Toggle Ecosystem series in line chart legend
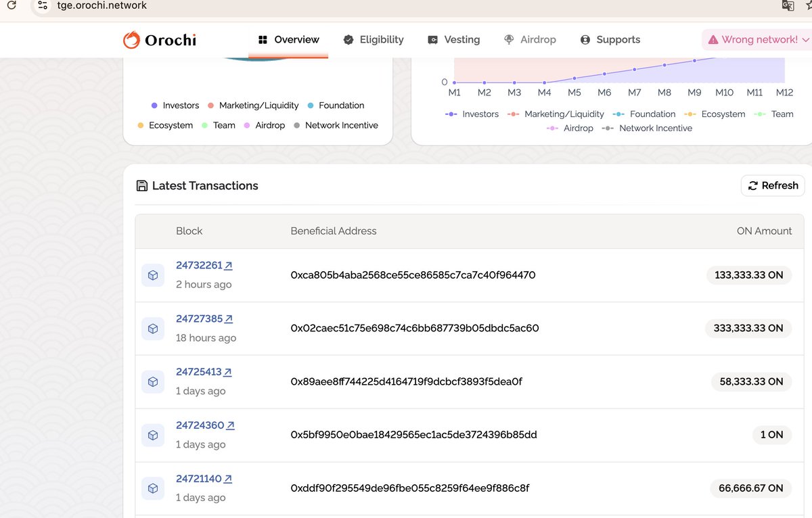This screenshot has height=518, width=812. point(715,114)
